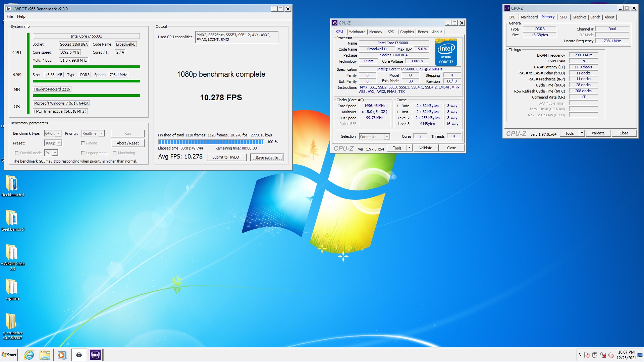644x362 pixels.
Task: Expand Tools arrow in middle CPU-Z window
Action: click(409, 148)
